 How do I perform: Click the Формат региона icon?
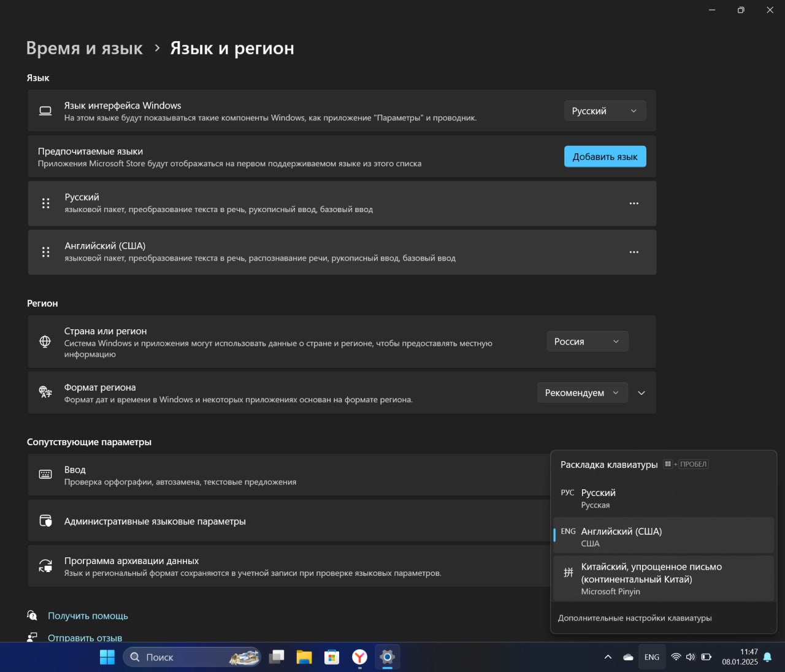point(45,392)
